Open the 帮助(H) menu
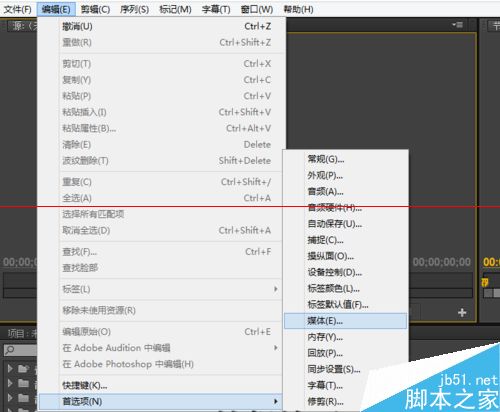The height and width of the screenshot is (412, 500). coord(298,9)
